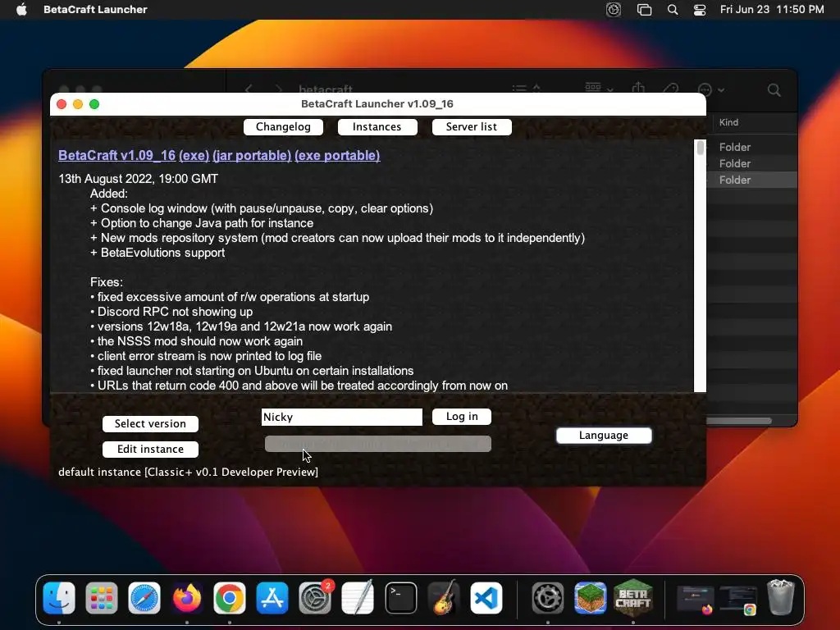Click the Finder window's share icon

[x=638, y=87]
